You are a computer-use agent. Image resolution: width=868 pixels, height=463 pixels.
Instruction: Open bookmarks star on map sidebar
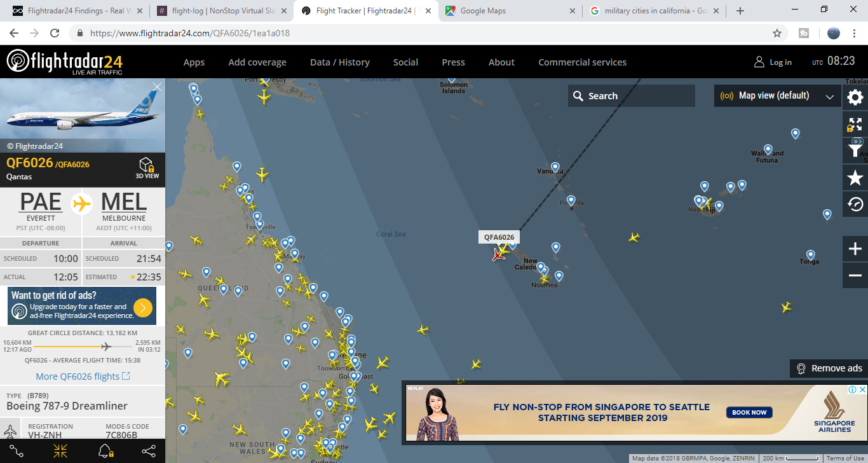(855, 178)
